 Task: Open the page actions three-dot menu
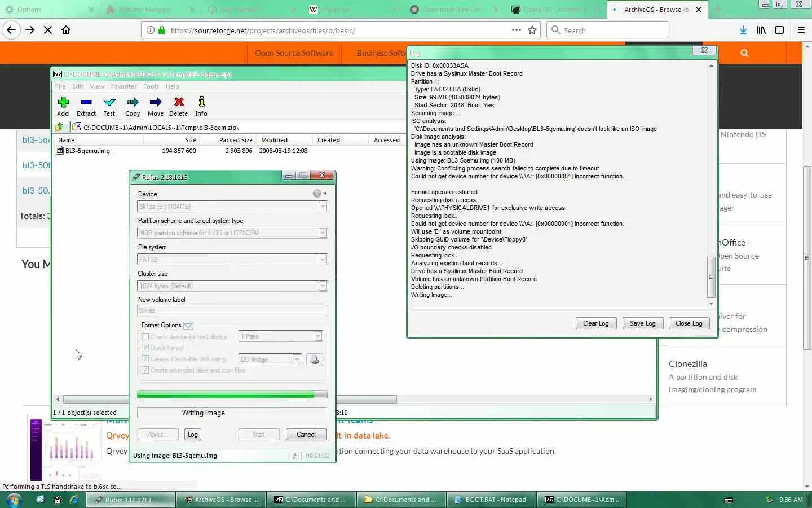(517, 30)
